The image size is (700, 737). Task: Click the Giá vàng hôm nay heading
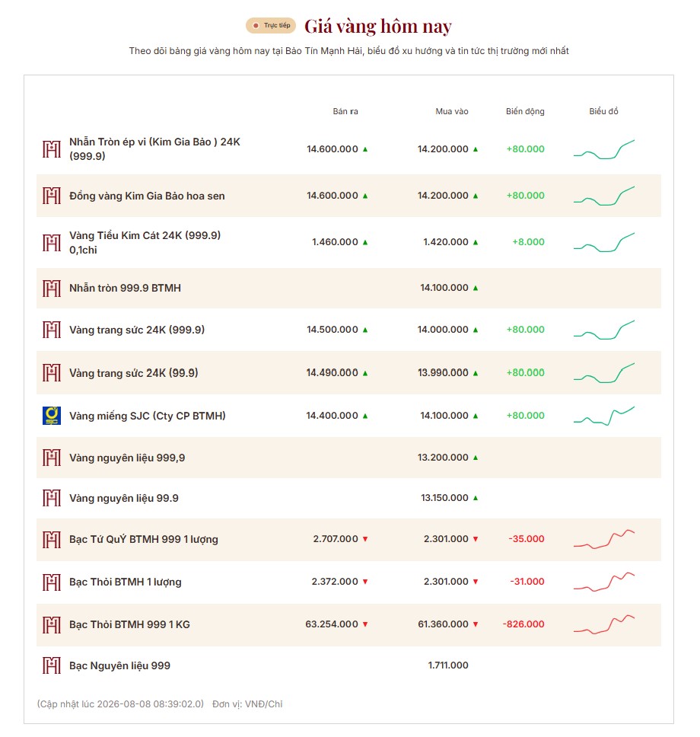(377, 27)
